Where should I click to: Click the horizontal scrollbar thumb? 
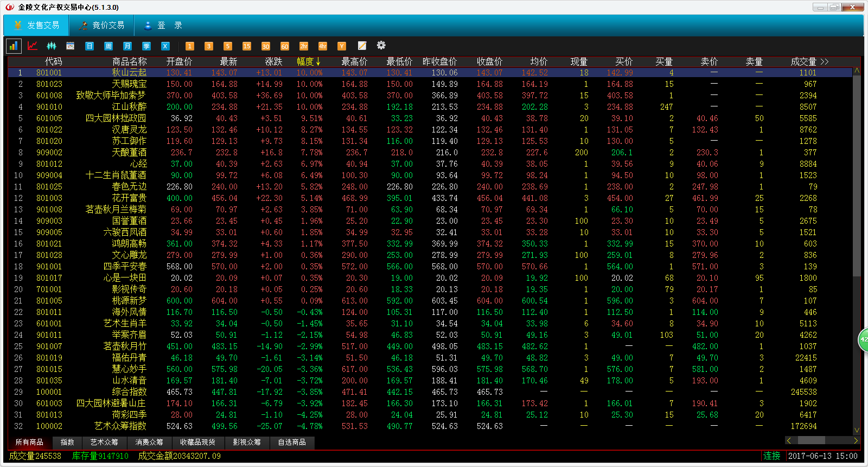coord(811,440)
